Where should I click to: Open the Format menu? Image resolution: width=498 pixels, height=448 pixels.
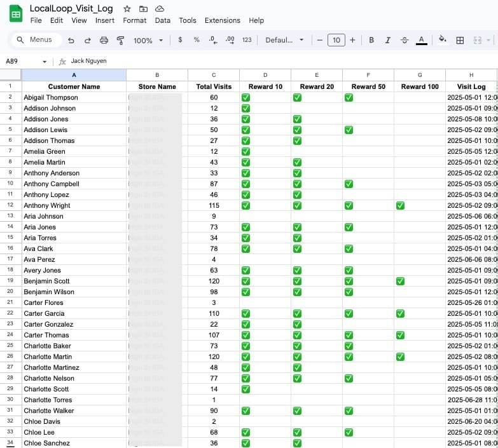point(134,20)
